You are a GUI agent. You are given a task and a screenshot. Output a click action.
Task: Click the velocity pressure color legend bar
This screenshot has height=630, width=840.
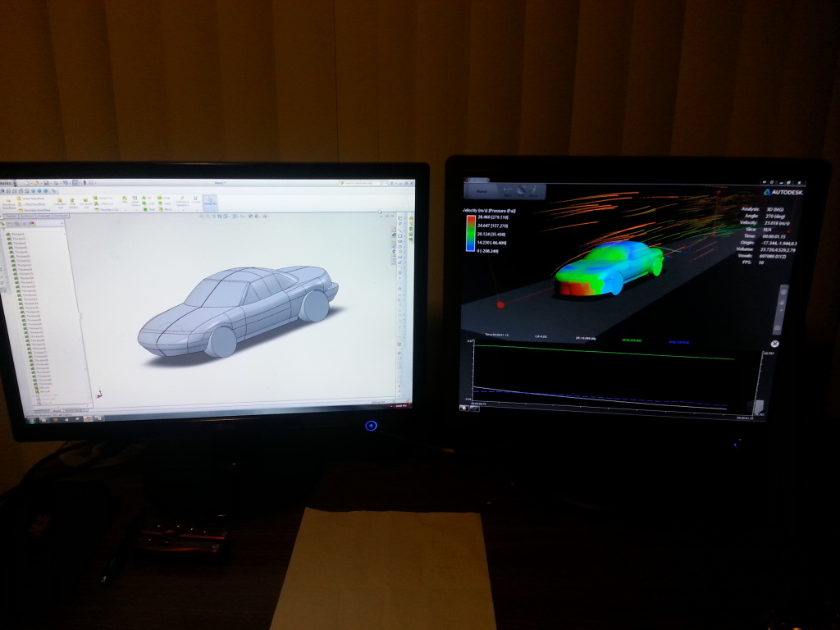470,235
